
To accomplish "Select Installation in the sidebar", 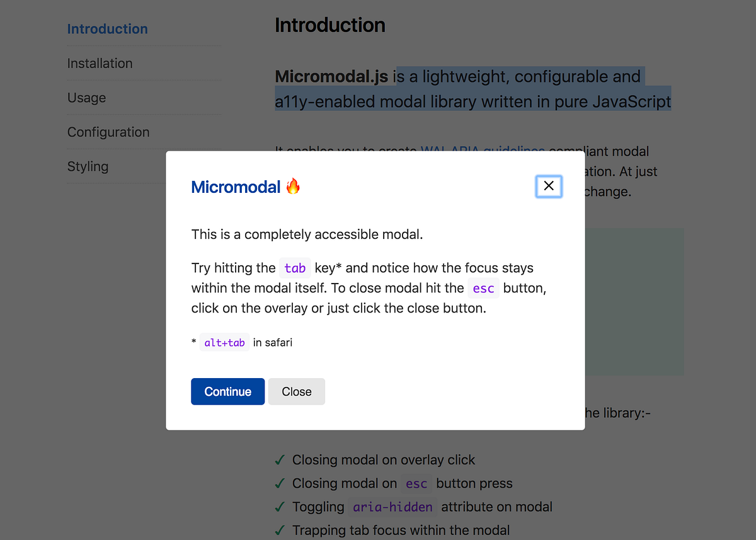I will (100, 63).
